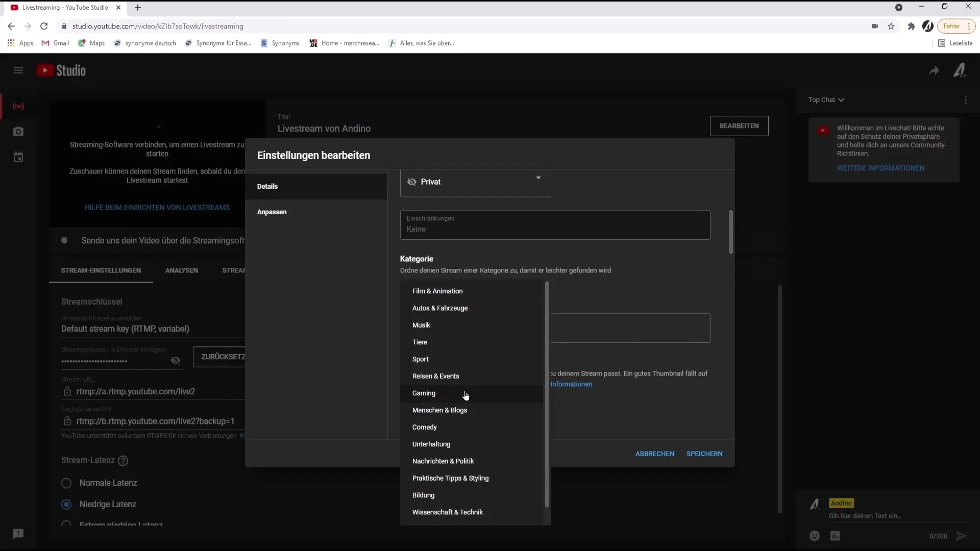Select Normale Latenz radio button
This screenshot has height=551, width=980.
click(x=67, y=483)
